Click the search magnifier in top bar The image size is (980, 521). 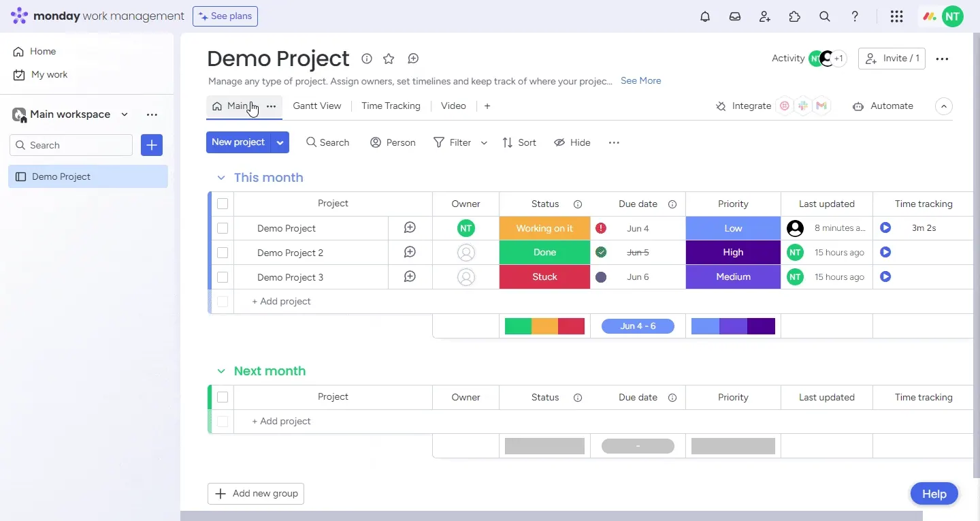(x=825, y=16)
